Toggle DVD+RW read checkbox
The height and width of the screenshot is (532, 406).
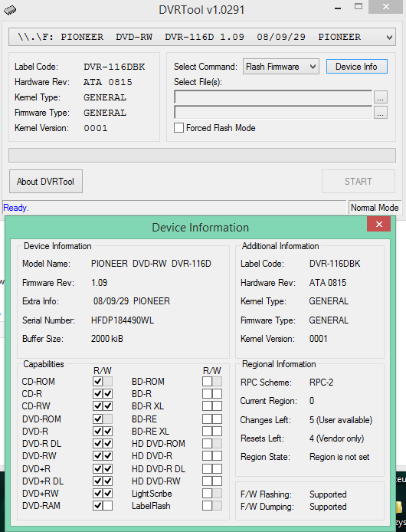pyautogui.click(x=98, y=494)
